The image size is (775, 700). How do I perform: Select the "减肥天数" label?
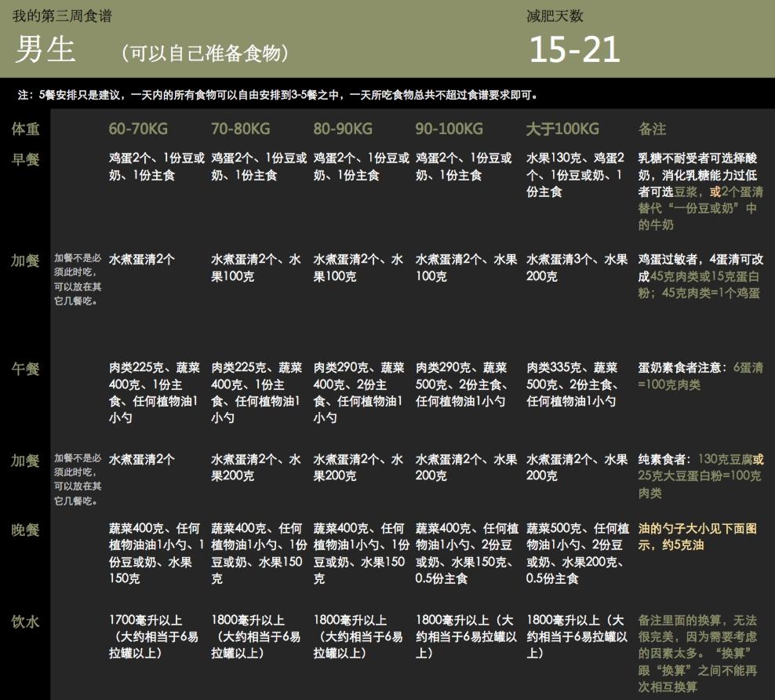[x=555, y=16]
